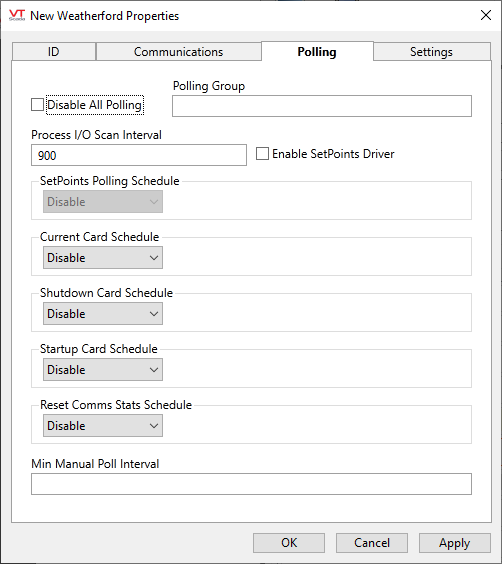
Task: Go to the Settings tab
Action: pos(432,52)
